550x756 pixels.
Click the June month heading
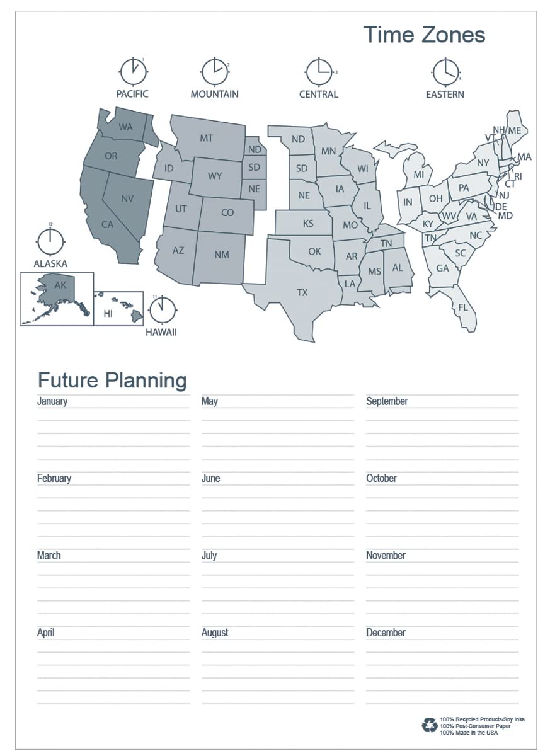[x=211, y=479]
